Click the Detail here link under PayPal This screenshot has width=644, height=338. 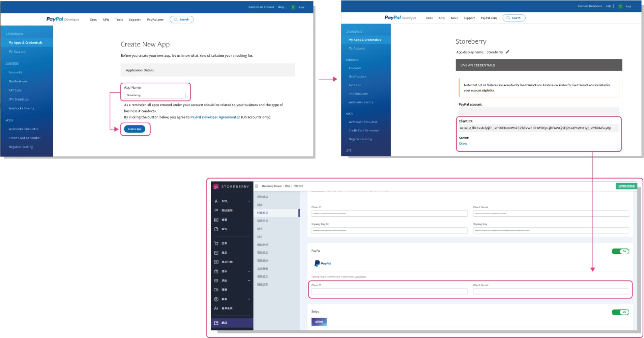pyautogui.click(x=360, y=277)
